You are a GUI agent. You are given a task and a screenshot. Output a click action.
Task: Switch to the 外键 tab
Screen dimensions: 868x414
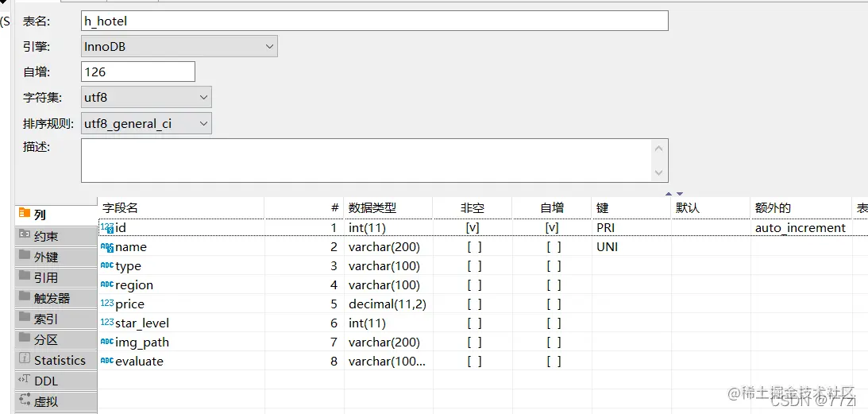pyautogui.click(x=56, y=257)
